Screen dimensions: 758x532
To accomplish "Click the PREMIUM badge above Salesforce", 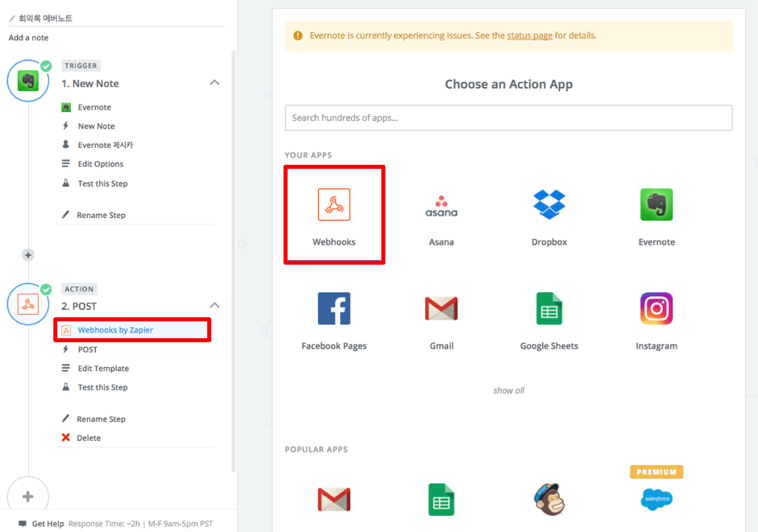I will tap(657, 472).
